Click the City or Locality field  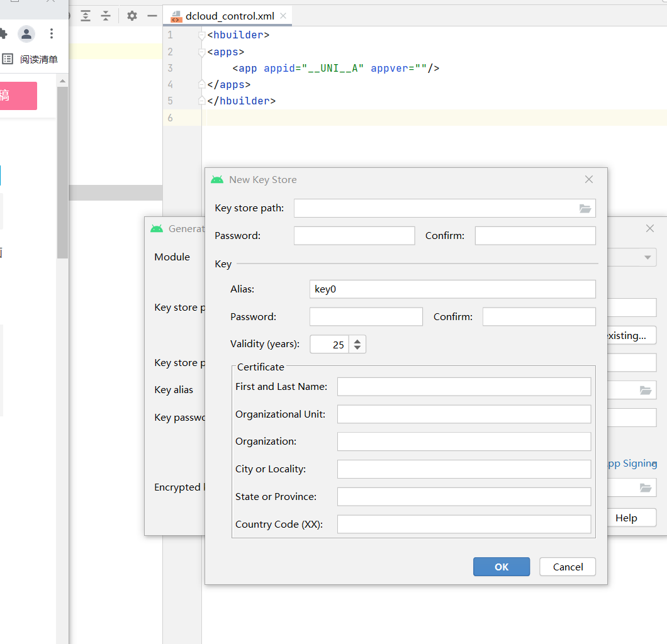click(x=464, y=469)
